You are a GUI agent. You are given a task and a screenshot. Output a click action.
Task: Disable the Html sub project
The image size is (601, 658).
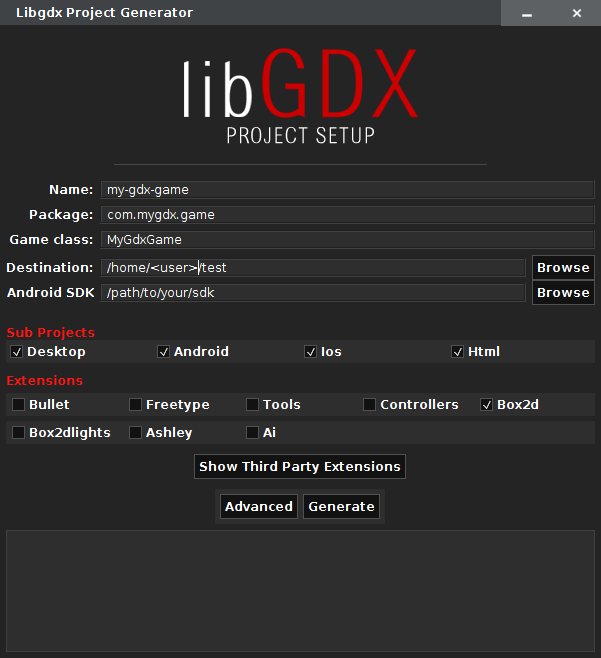(457, 352)
